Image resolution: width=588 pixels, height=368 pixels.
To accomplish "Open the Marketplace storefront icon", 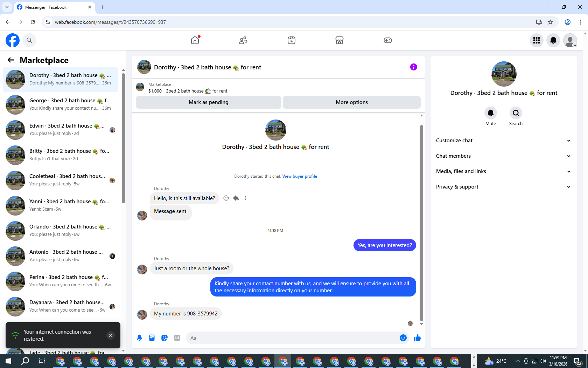I will click(x=339, y=40).
